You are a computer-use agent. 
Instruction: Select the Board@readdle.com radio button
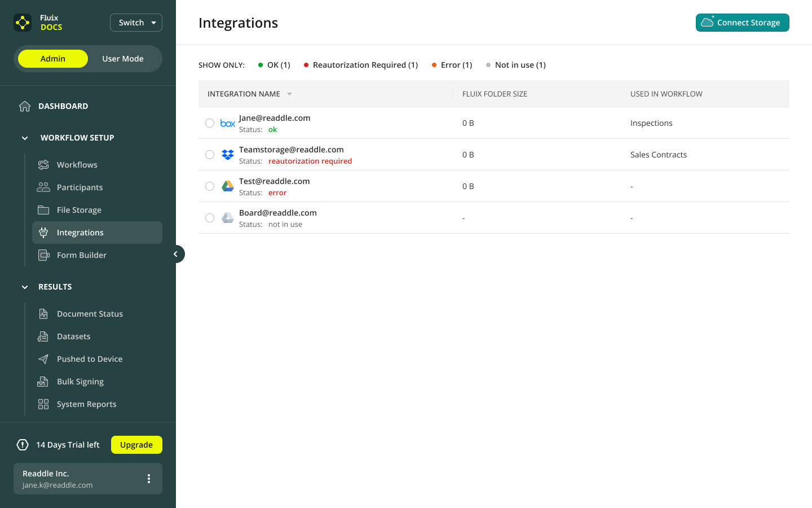point(210,218)
